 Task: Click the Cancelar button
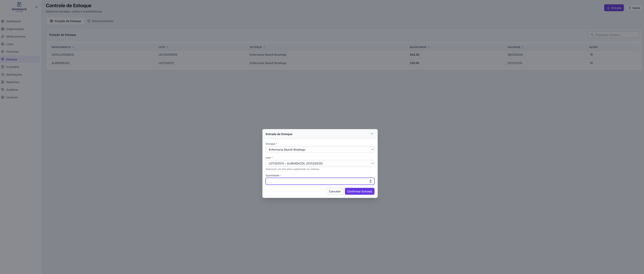coord(334,192)
